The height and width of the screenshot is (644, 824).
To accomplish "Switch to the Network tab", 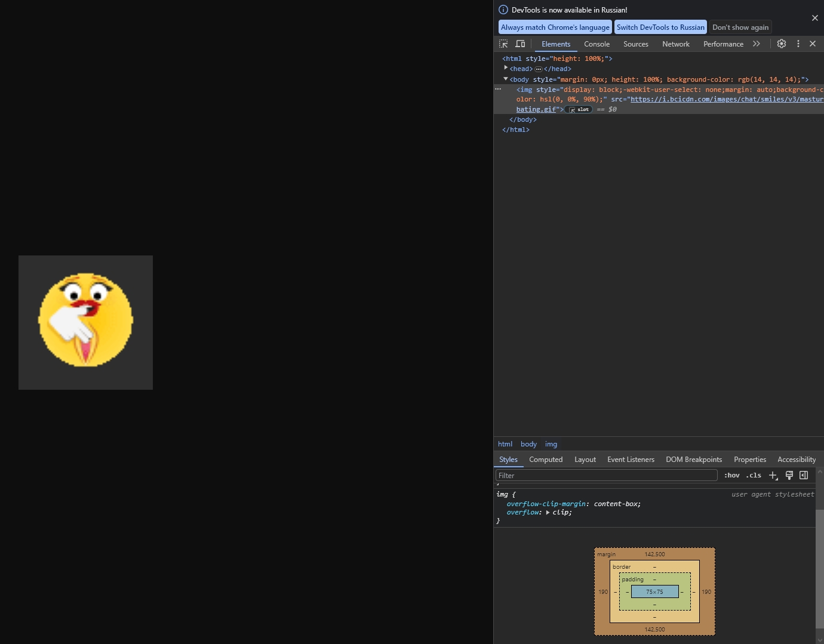I will coord(676,44).
